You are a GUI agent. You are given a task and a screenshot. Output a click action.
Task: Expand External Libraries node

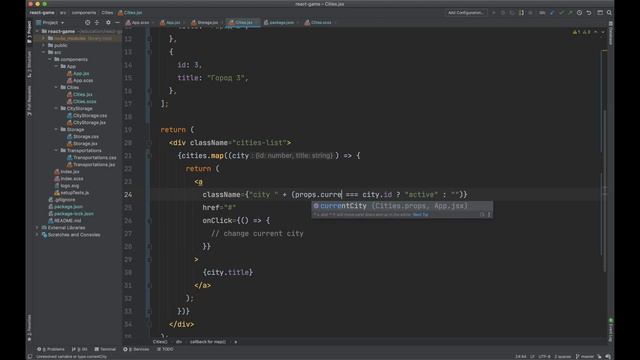[38, 227]
